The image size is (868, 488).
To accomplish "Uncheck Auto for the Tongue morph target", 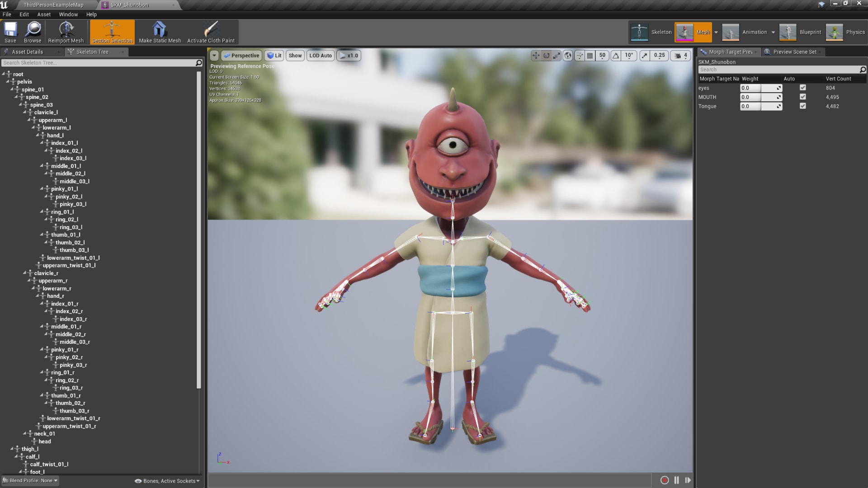I will point(803,106).
